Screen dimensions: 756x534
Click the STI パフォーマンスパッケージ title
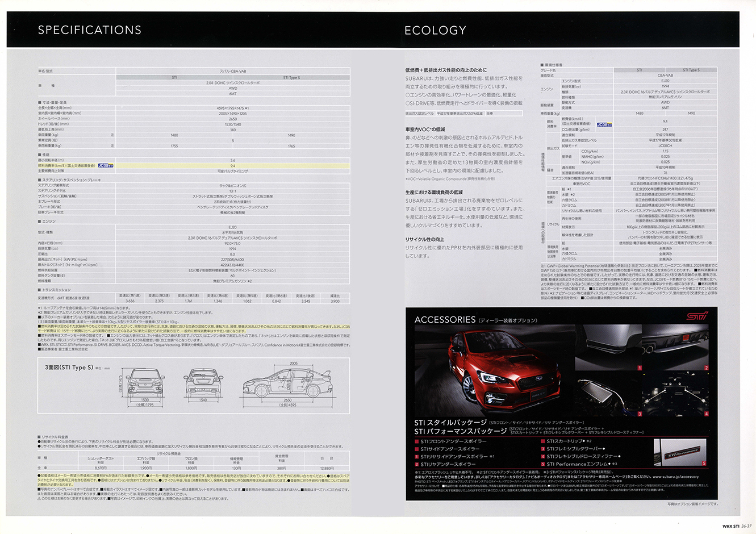pos(461,431)
